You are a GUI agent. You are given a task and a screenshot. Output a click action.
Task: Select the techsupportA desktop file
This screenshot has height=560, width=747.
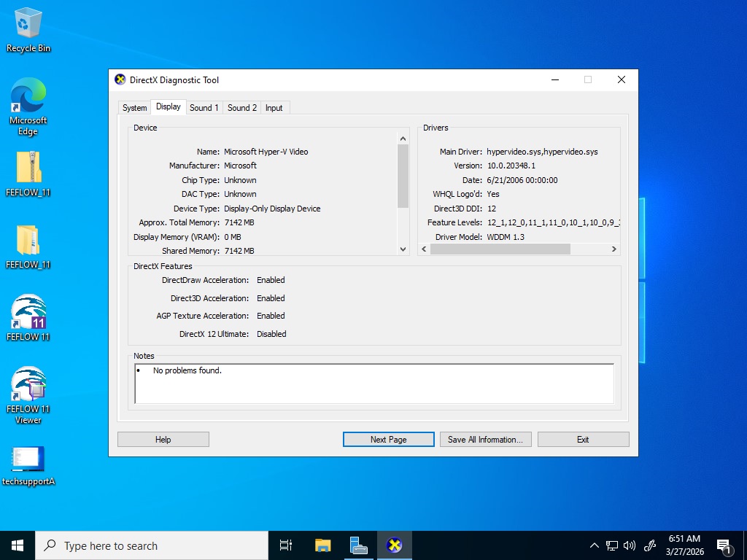[x=28, y=464]
